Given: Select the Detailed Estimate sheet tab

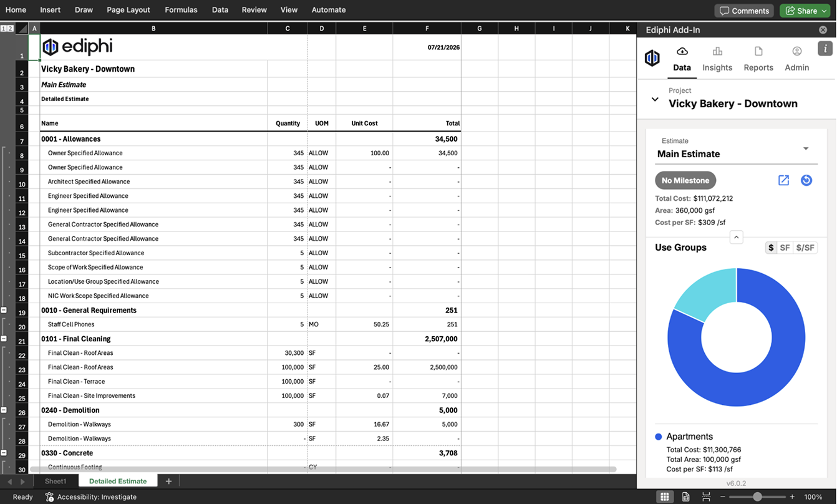Looking at the screenshot, I should 118,481.
